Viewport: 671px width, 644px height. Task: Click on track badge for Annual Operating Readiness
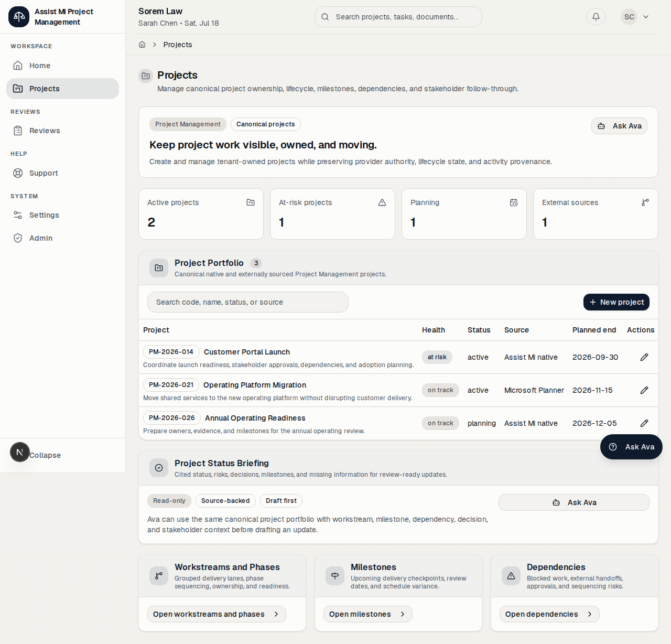point(440,423)
